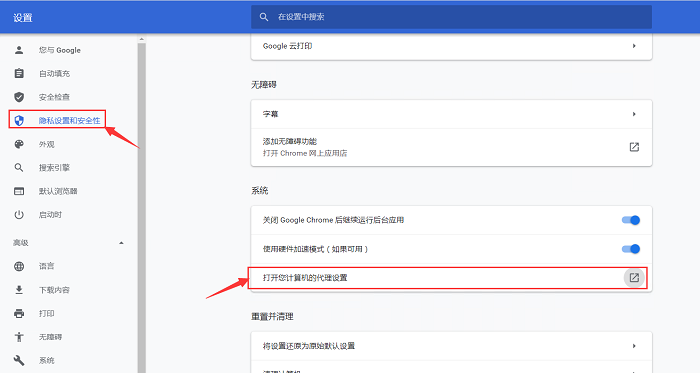
Task: Click the 系统 section heading in main pane
Action: [x=259, y=191]
